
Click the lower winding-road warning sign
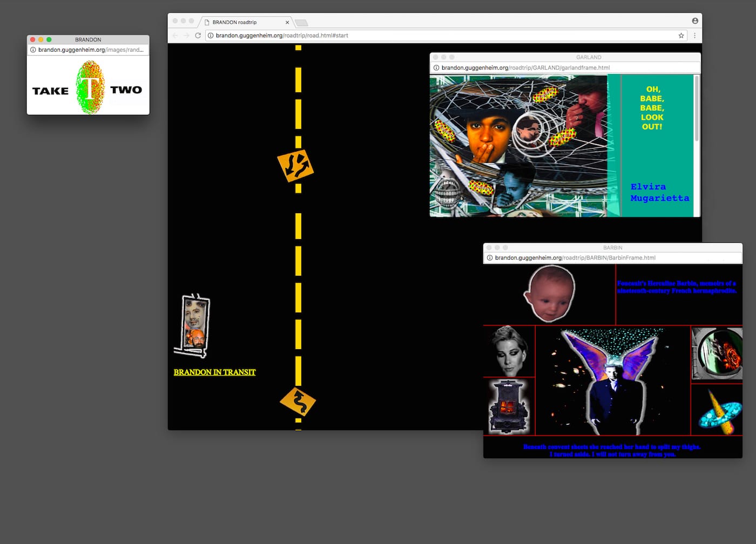pyautogui.click(x=298, y=402)
